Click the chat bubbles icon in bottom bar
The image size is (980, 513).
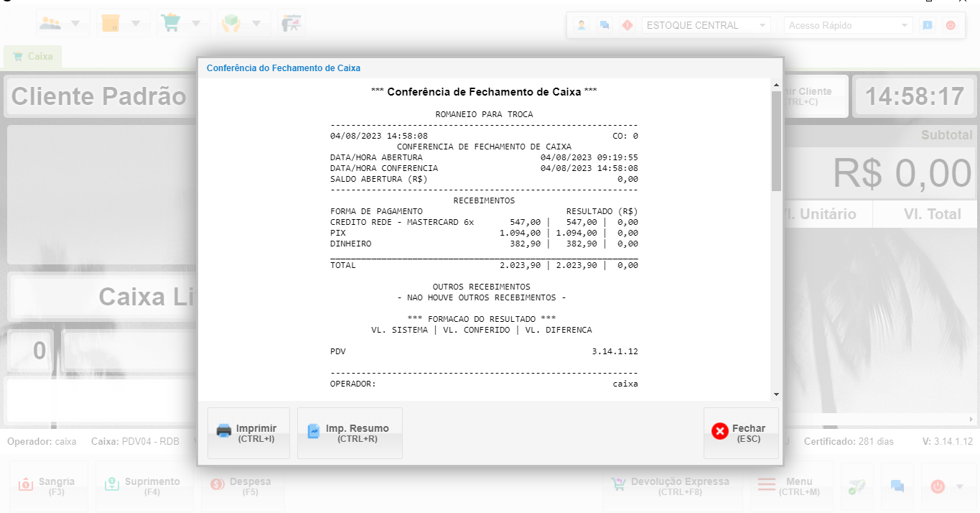point(897,486)
